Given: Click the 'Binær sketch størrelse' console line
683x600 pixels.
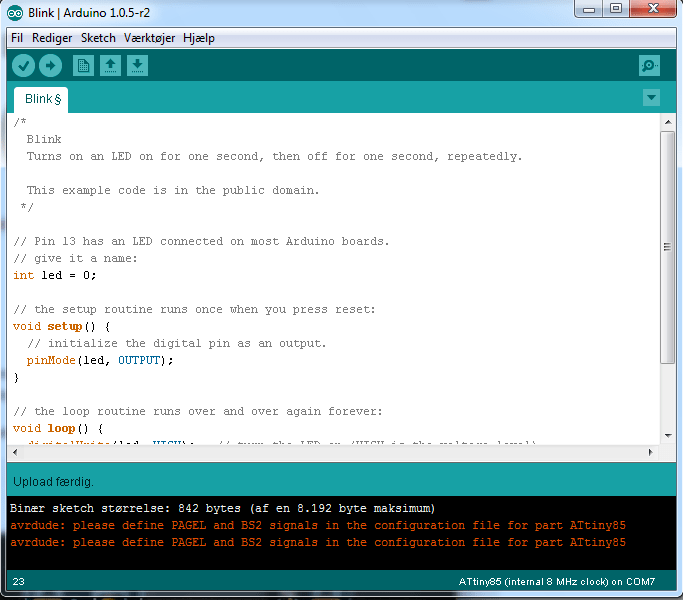Looking at the screenshot, I should click(222, 508).
